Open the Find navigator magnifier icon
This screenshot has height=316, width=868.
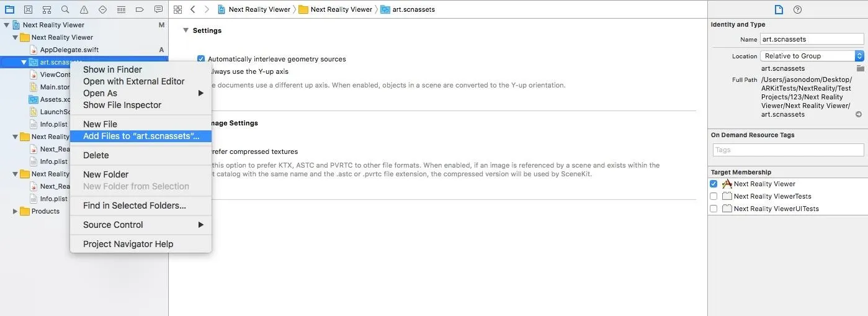point(65,9)
